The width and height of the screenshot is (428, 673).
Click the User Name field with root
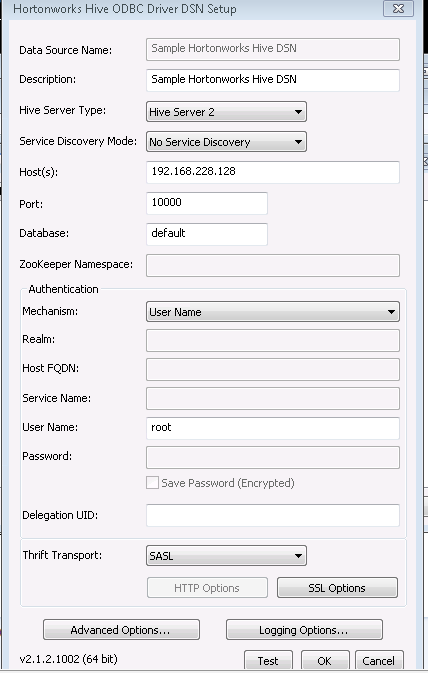(273, 428)
